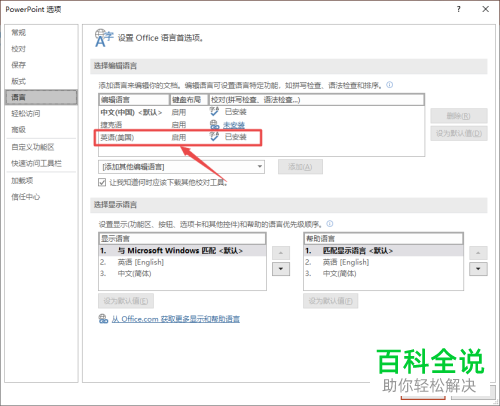The height and width of the screenshot is (406, 500).
Task: Select 英语 [English] in help language list
Action: 383,262
